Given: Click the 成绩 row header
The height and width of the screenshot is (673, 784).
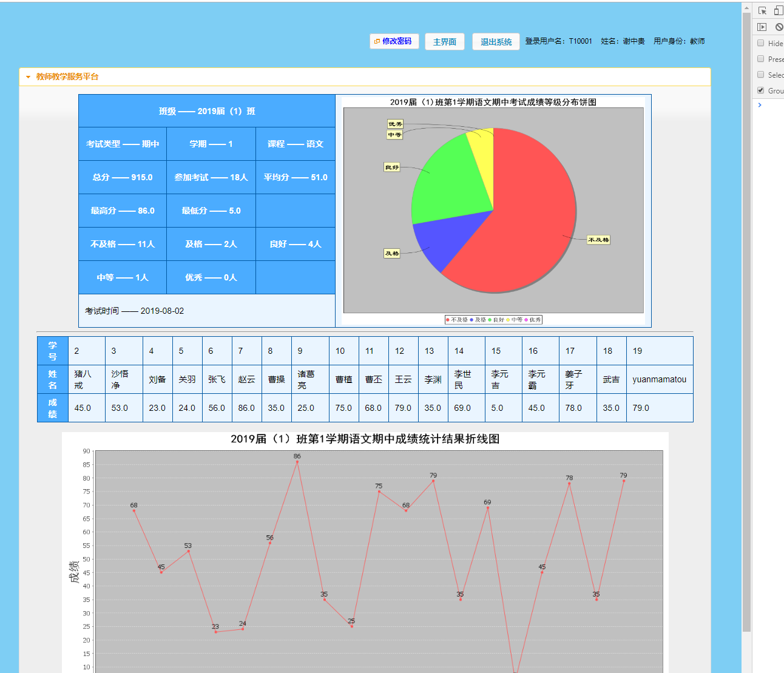Looking at the screenshot, I should (x=53, y=408).
